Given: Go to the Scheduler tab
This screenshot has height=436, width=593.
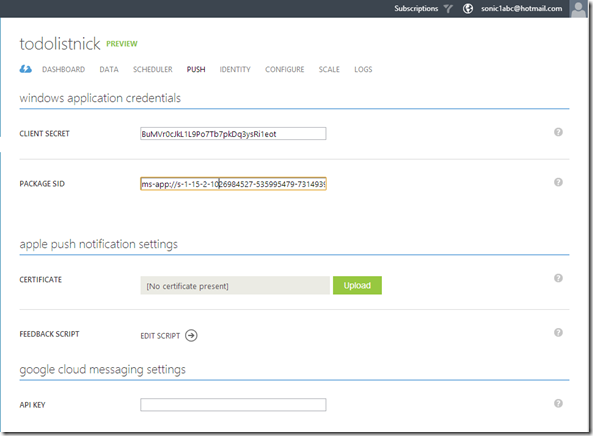Looking at the screenshot, I should point(153,69).
